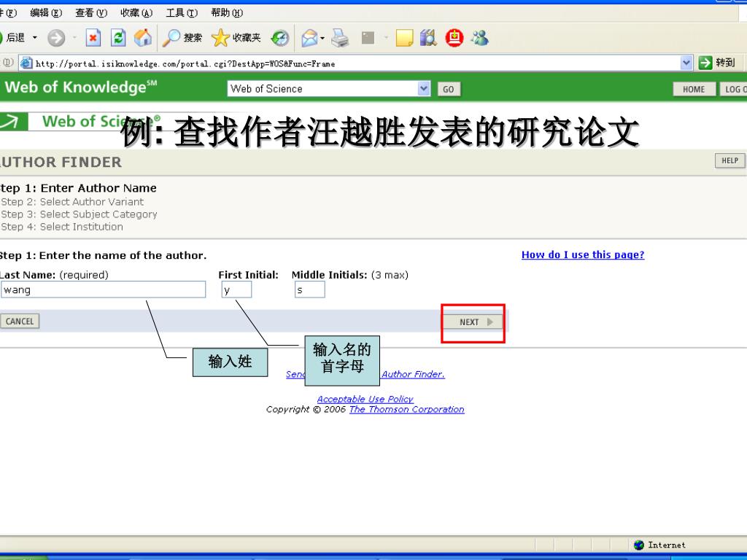The height and width of the screenshot is (560, 747).
Task: Open the Acceptable Use Policy link
Action: point(365,399)
